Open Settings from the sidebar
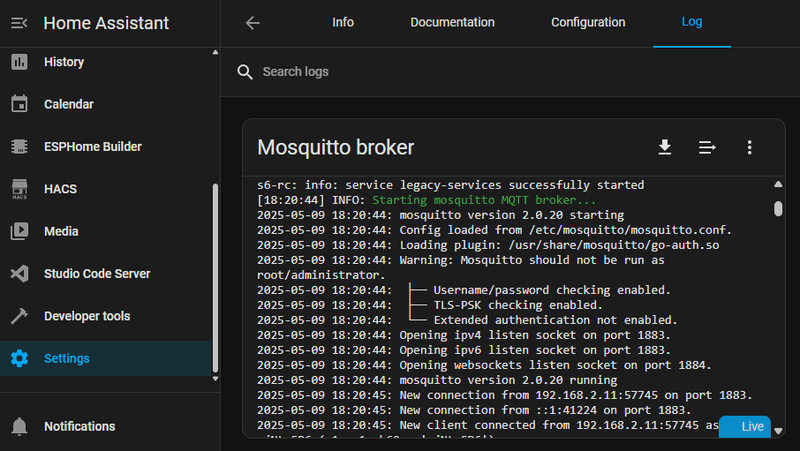This screenshot has height=451, width=800. point(106,359)
